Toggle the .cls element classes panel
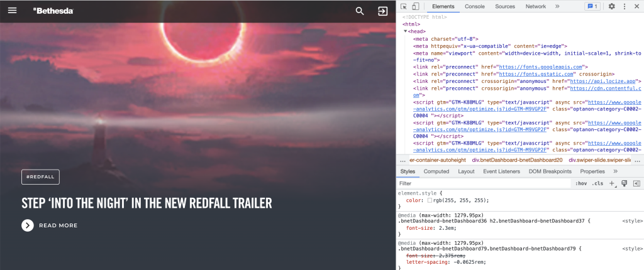Screen dimensions: 644x270 click(x=597, y=183)
